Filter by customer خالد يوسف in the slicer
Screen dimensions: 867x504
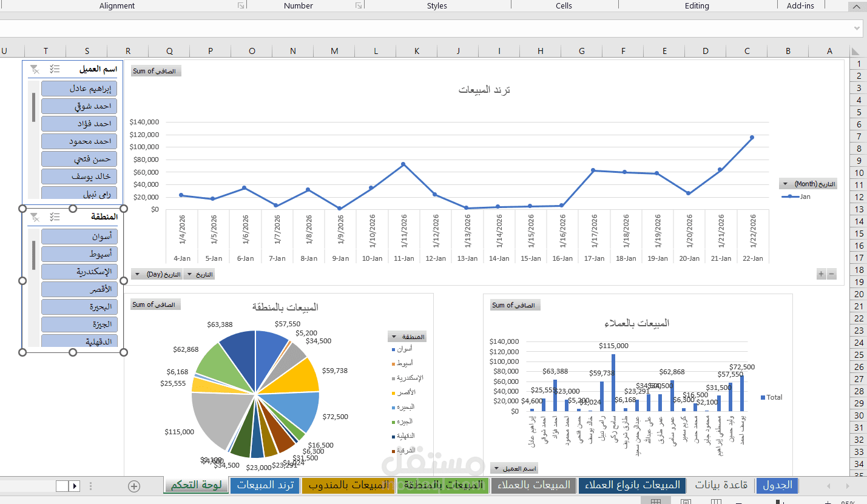click(79, 176)
